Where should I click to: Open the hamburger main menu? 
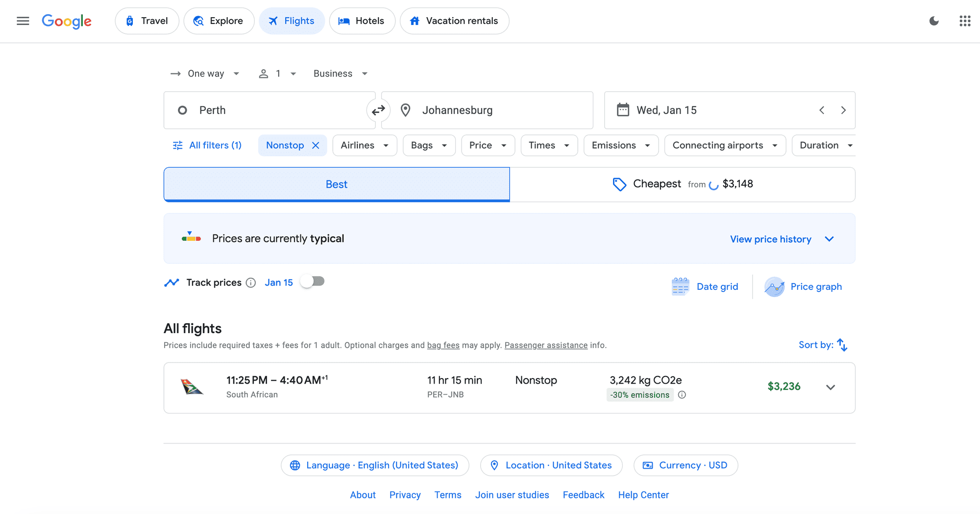(x=23, y=21)
